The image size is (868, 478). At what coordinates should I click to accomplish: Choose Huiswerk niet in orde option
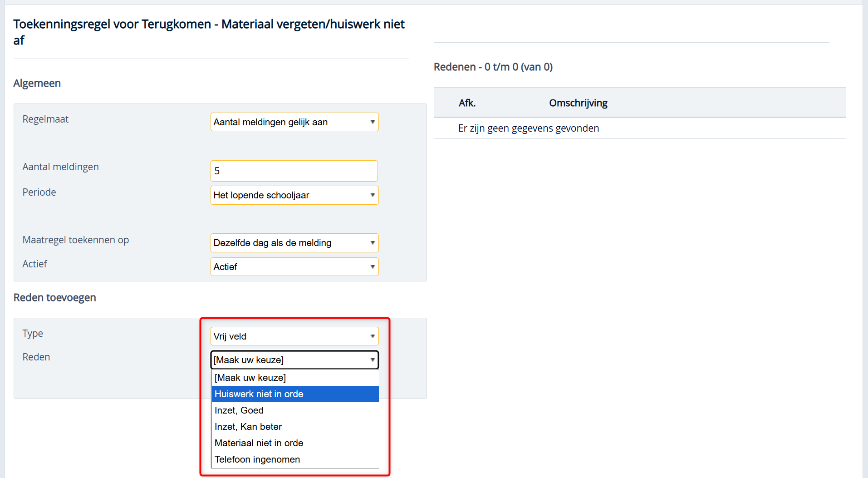coord(259,394)
